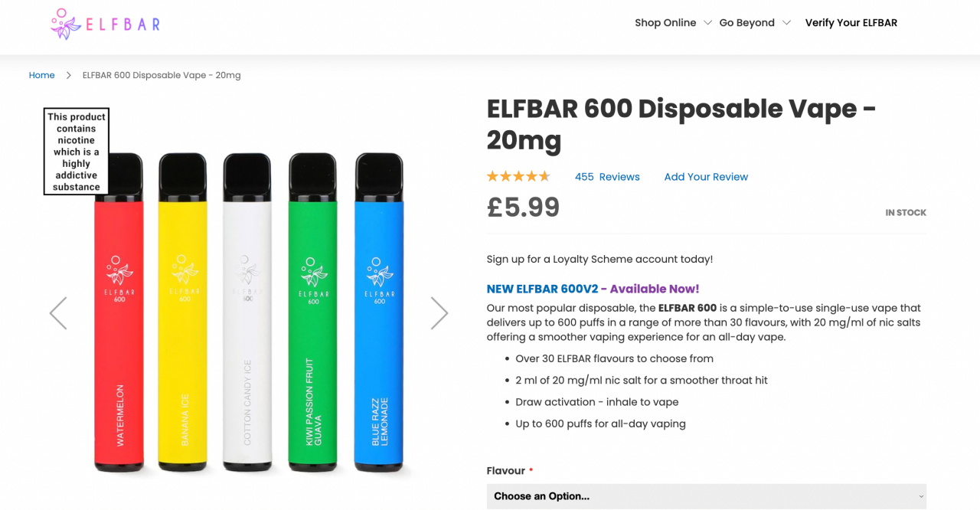This screenshot has width=980, height=510.
Task: Show the previous product image
Action: (58, 313)
